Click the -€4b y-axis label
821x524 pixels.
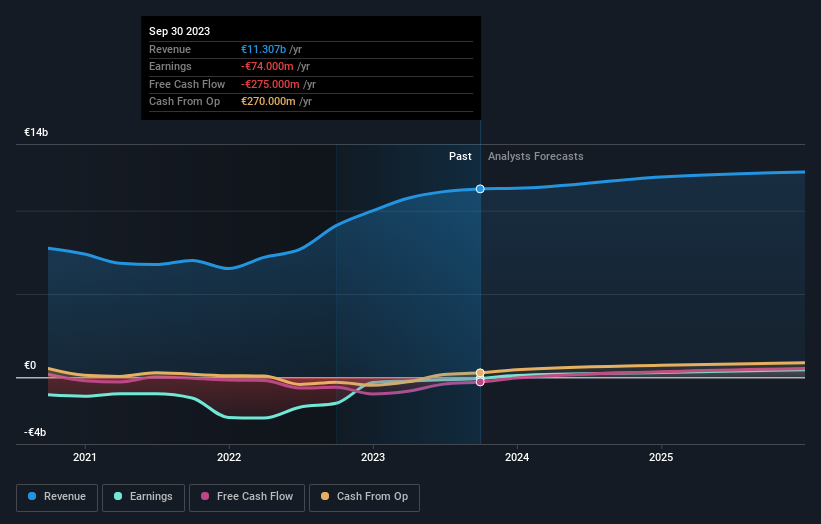pos(35,432)
